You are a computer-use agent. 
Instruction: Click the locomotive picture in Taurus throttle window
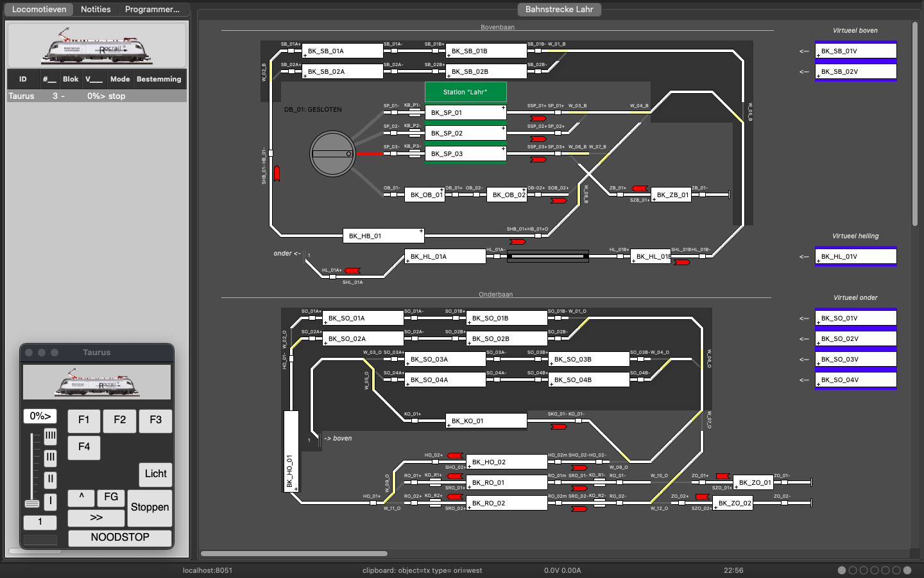pyautogui.click(x=97, y=382)
